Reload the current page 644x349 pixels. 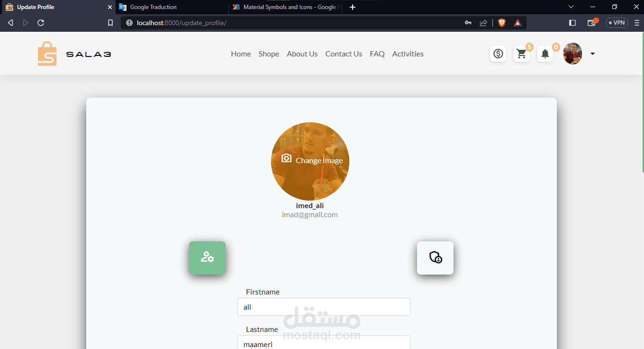[41, 23]
